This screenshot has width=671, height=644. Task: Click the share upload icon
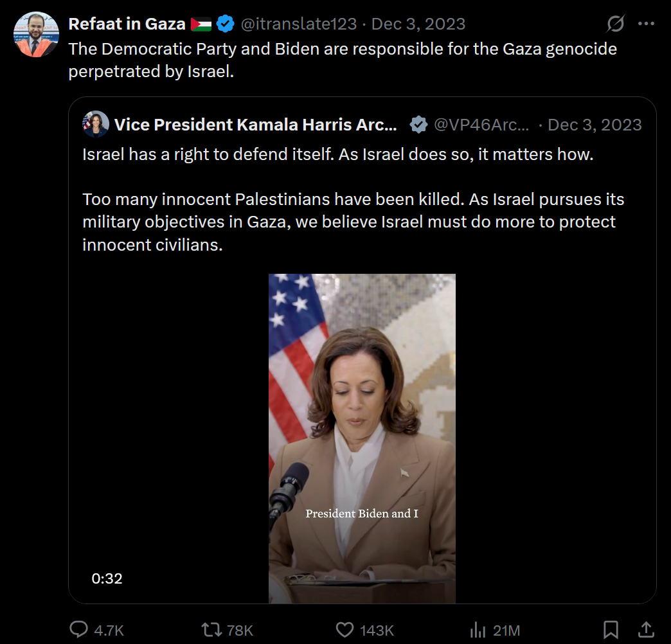coord(647,630)
